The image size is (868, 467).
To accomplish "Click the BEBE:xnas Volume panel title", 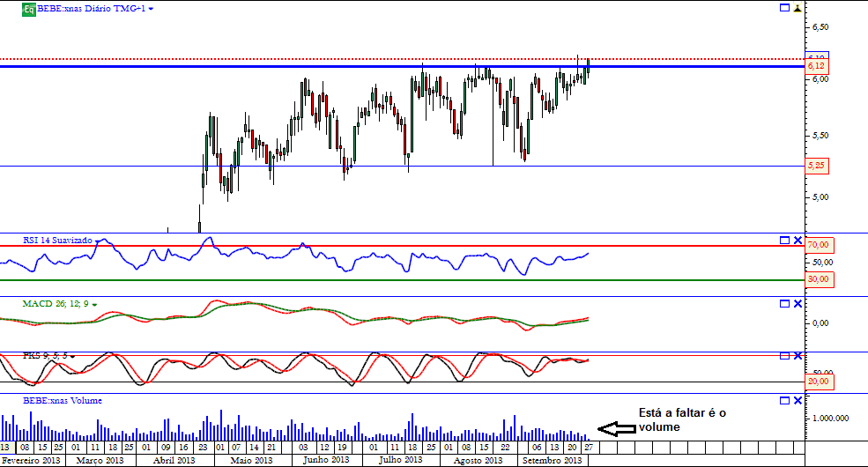I will [x=62, y=401].
